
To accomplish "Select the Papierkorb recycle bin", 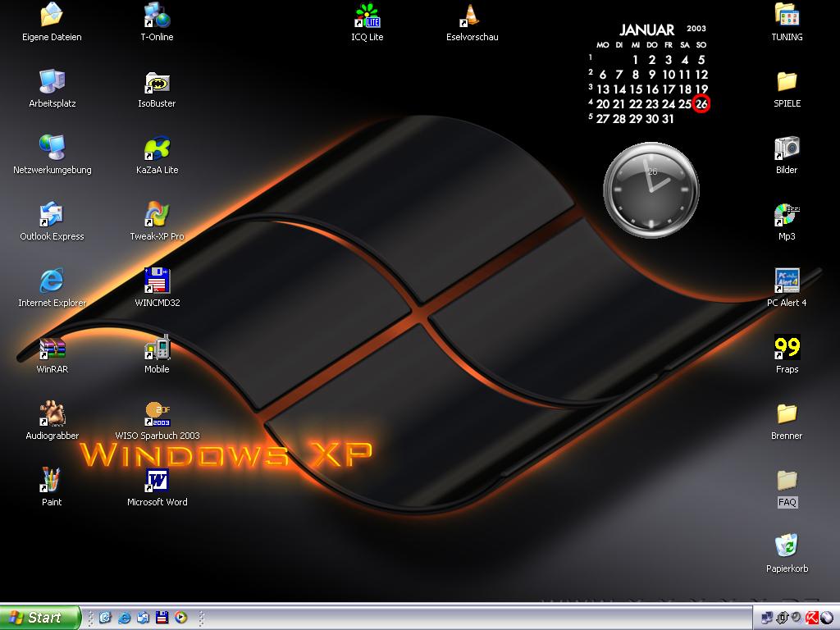I will point(787,546).
